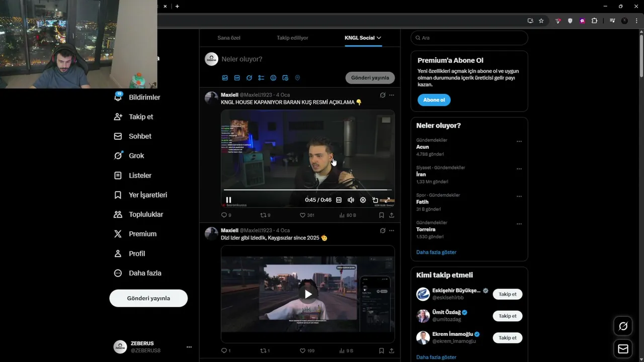Share the Dizi izler gibi post
Viewport: 644px width, 362px height.
(391, 350)
